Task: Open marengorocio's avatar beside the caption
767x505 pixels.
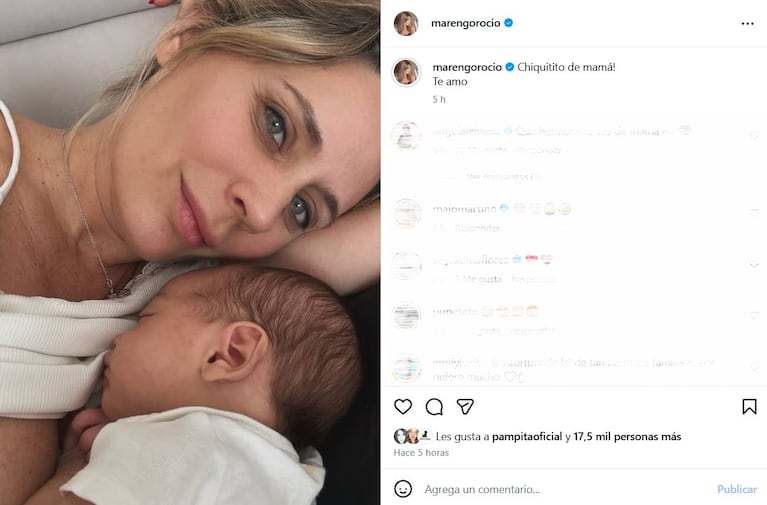Action: tap(406, 72)
